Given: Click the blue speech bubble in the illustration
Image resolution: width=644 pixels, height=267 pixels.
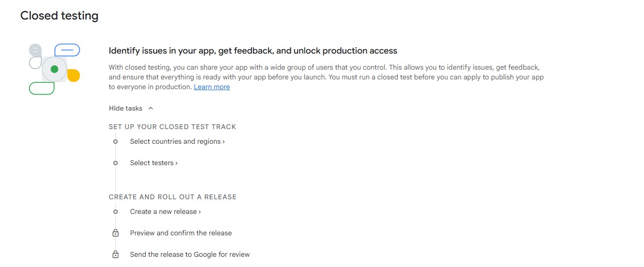Looking at the screenshot, I should click(x=68, y=50).
